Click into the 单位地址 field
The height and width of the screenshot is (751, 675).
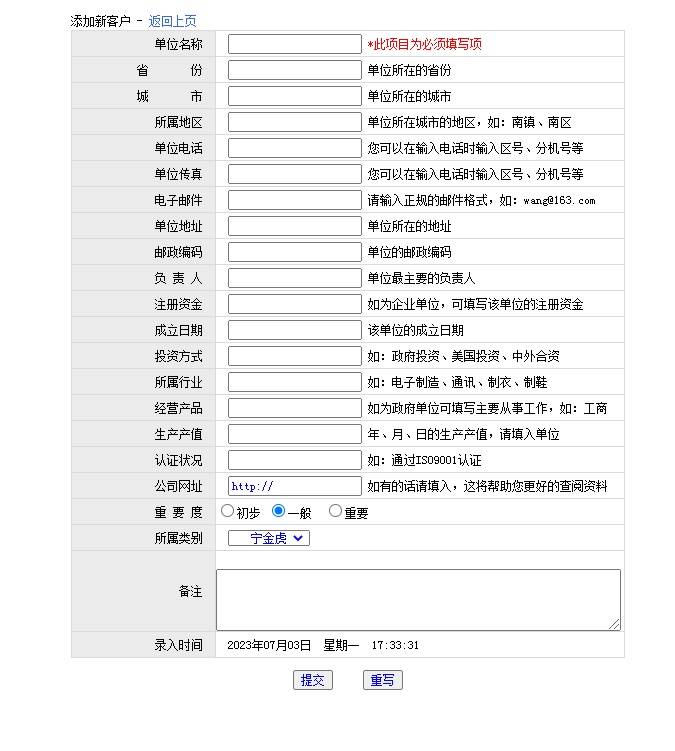tap(295, 226)
